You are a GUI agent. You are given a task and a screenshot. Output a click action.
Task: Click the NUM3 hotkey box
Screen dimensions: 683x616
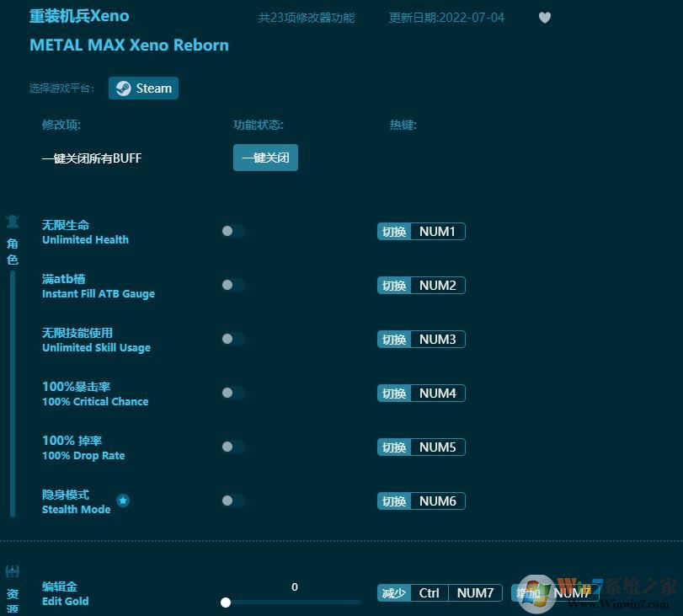[x=437, y=339]
